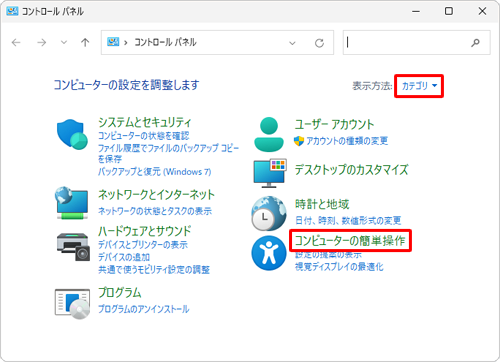Open バックアップと復元 (Windows 7) link
Image resolution: width=500 pixels, height=362 pixels.
(155, 171)
